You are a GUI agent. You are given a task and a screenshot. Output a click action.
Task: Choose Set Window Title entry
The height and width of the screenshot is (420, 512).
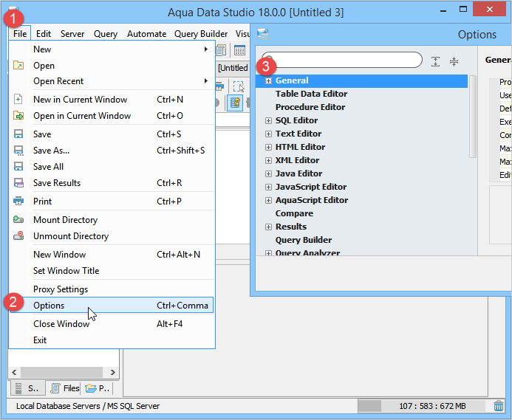[x=112, y=271]
